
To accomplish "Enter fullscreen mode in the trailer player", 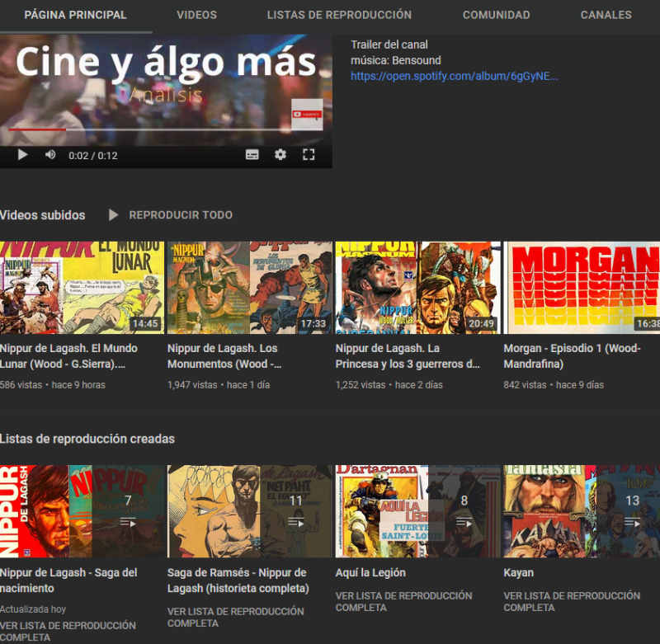I will coord(309,155).
